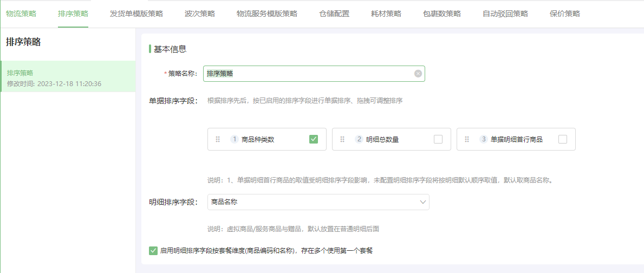This screenshot has width=644, height=273.
Task: Open the 发货单模版策略 tab
Action: coord(136,14)
